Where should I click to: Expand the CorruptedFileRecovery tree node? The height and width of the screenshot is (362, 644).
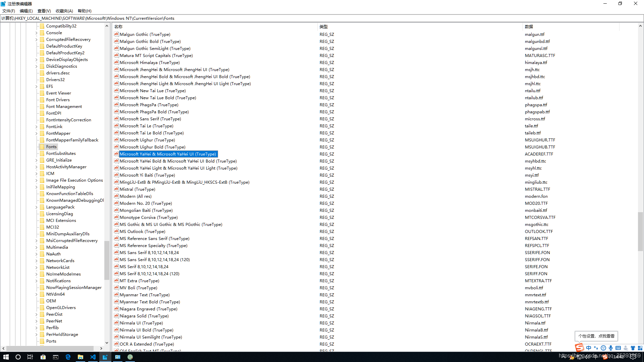[x=36, y=40]
